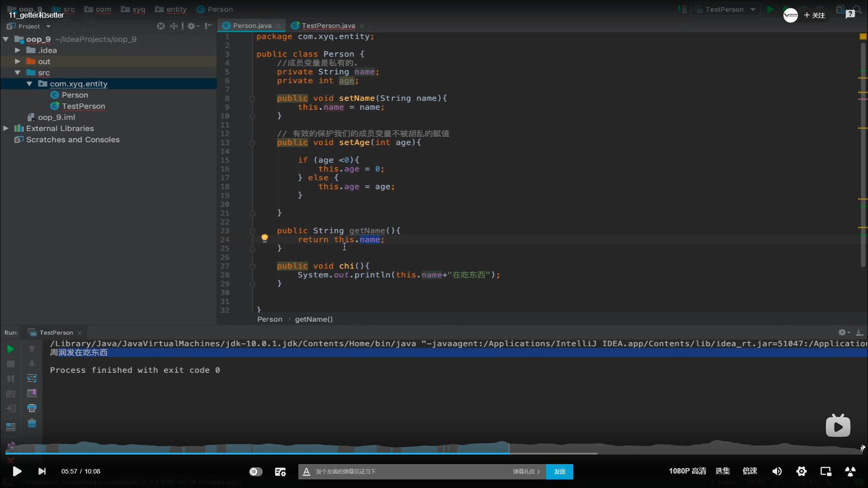Open the Project view dropdown
The image size is (868, 488).
(x=48, y=26)
